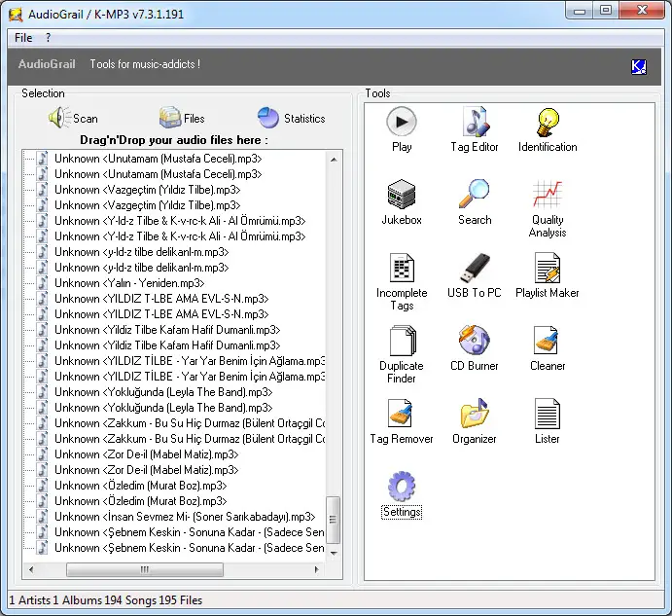672x616 pixels.
Task: Start the Jukebox tool
Action: (401, 202)
